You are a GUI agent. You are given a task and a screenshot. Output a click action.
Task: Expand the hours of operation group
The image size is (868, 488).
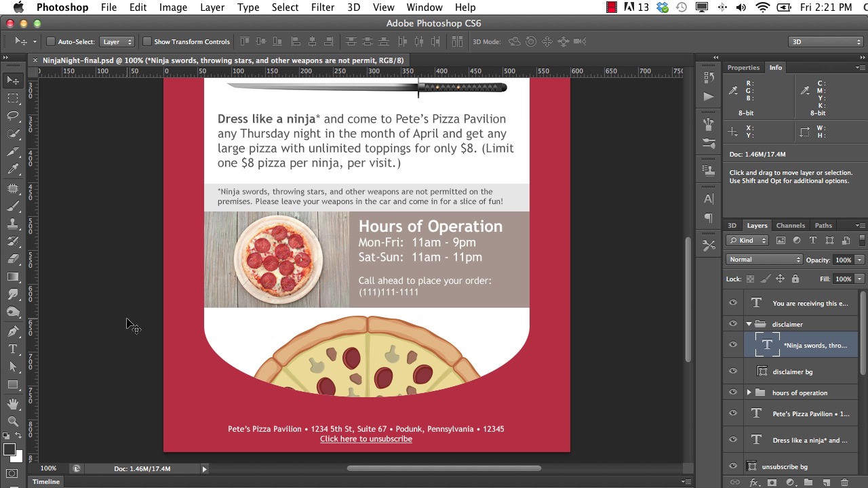pyautogui.click(x=749, y=392)
